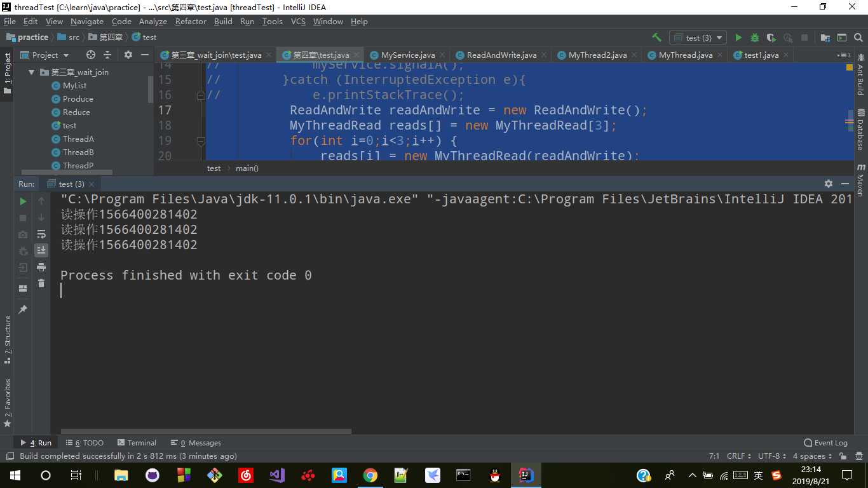Image resolution: width=868 pixels, height=488 pixels.
Task: Close the 第四章\test.java editor tab
Action: click(x=358, y=55)
